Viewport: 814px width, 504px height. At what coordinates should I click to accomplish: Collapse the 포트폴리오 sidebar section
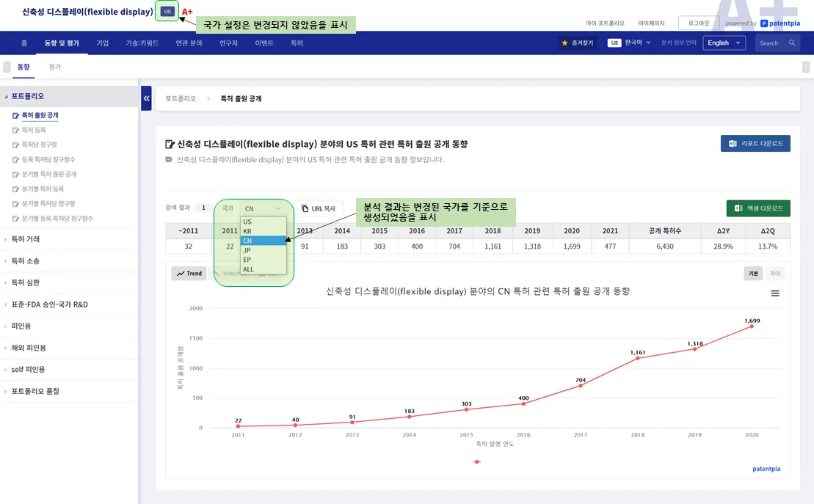(x=69, y=97)
